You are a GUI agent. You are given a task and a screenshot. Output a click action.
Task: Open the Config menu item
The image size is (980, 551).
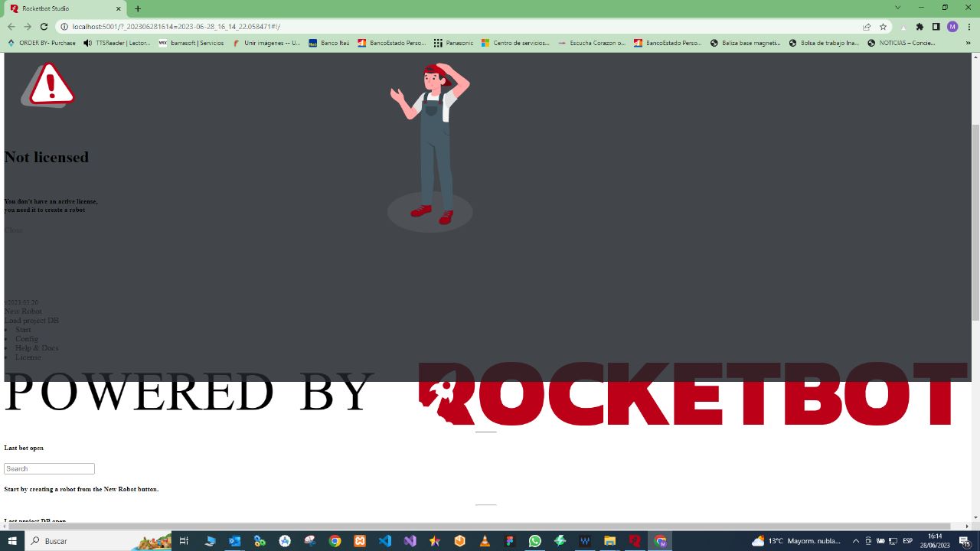pyautogui.click(x=27, y=339)
